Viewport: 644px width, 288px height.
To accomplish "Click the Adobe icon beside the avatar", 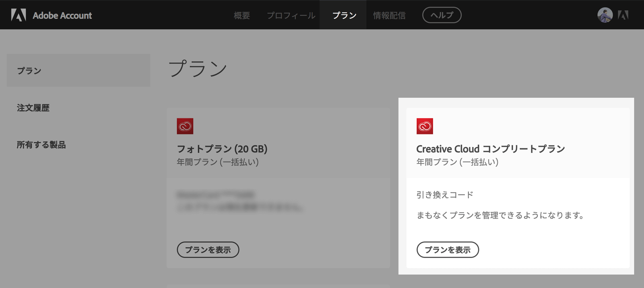I will [x=623, y=15].
